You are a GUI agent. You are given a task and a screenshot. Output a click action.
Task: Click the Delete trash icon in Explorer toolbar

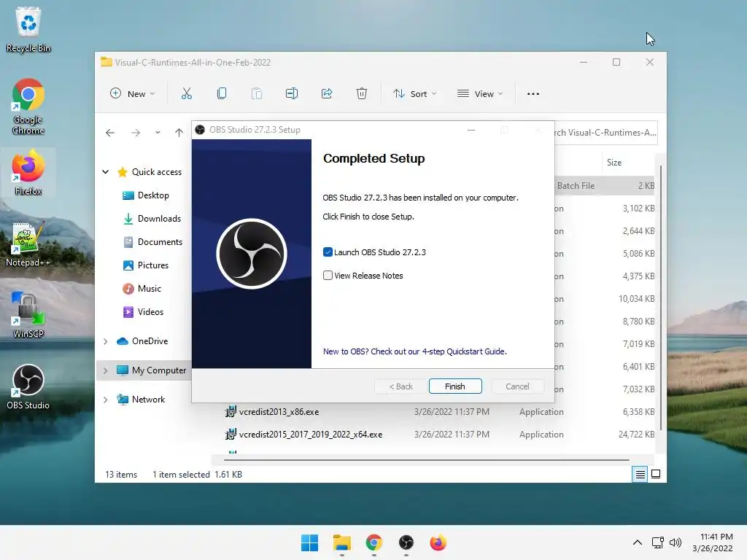coord(362,94)
